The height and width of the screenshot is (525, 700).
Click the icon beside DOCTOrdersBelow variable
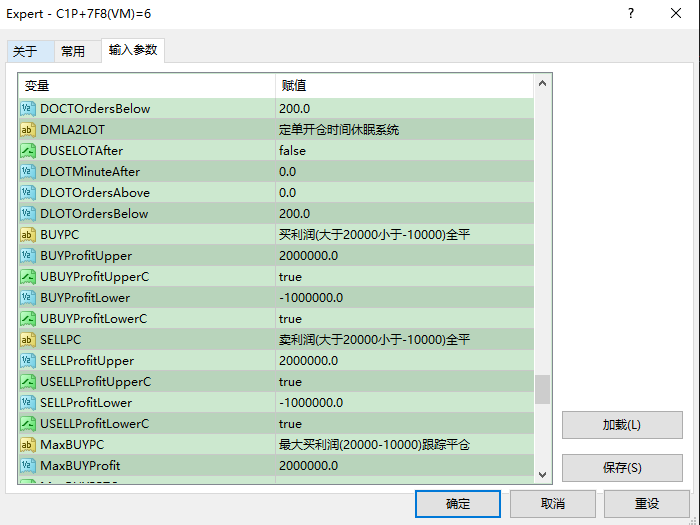pos(28,108)
